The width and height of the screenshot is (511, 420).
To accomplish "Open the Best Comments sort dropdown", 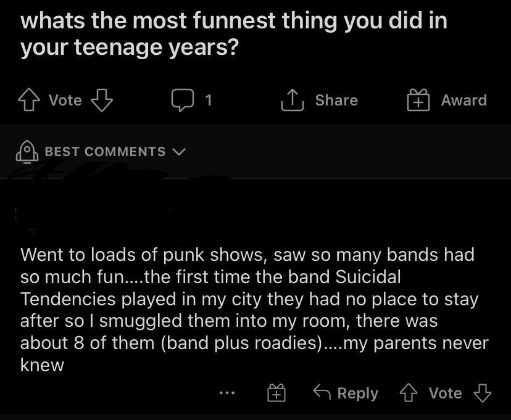I will [179, 152].
